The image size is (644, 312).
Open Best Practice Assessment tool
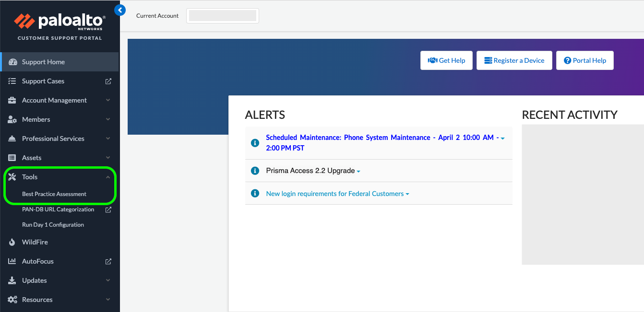click(54, 194)
